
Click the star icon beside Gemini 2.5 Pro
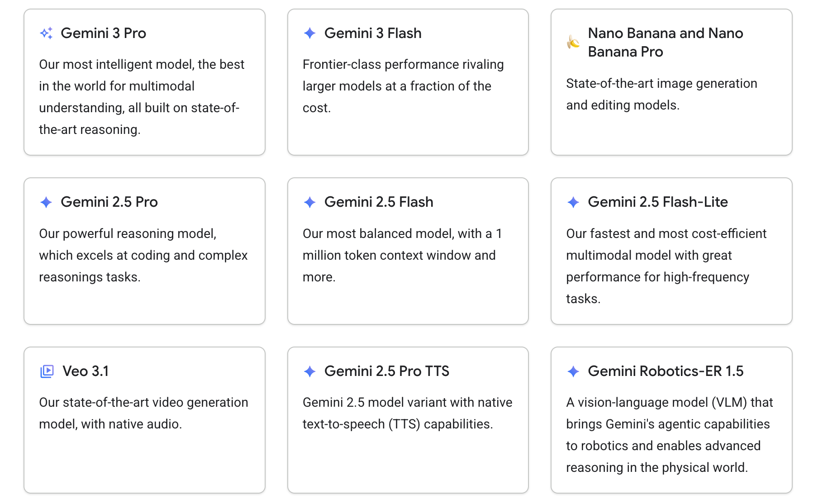coord(46,202)
